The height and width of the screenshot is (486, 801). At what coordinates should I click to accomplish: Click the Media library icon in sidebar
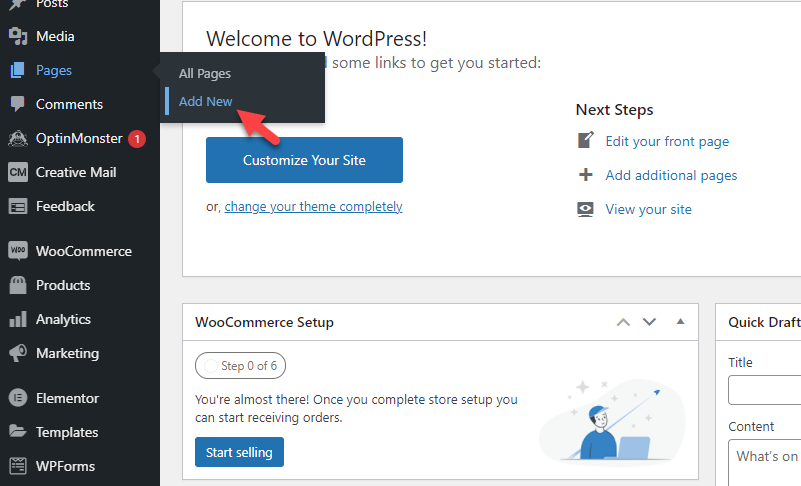coord(18,36)
